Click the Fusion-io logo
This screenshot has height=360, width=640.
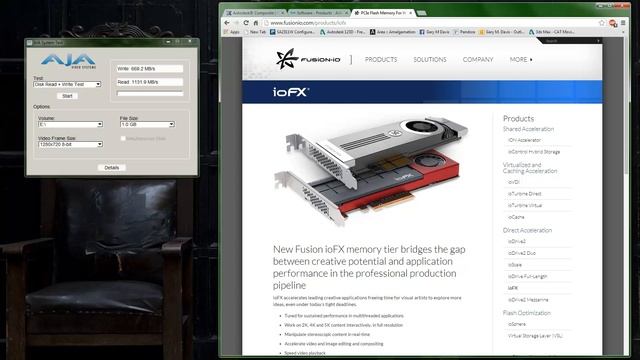click(308, 59)
